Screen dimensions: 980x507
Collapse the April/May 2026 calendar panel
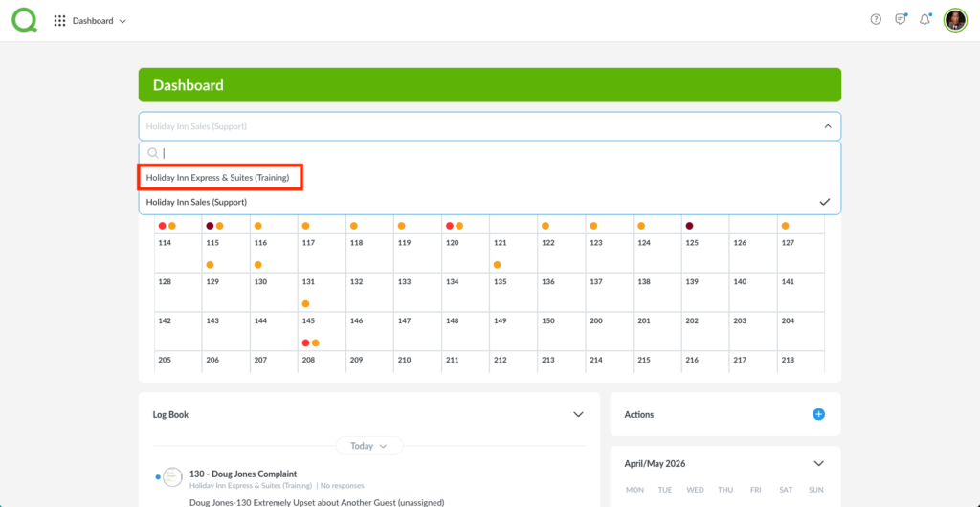pyautogui.click(x=818, y=463)
